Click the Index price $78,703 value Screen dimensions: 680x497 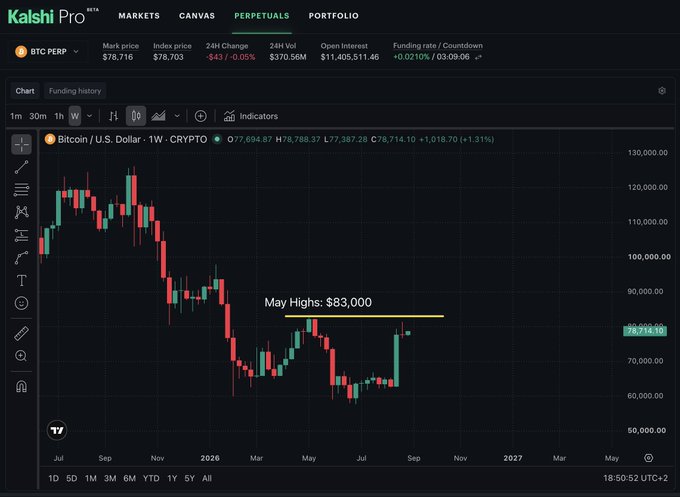click(168, 57)
